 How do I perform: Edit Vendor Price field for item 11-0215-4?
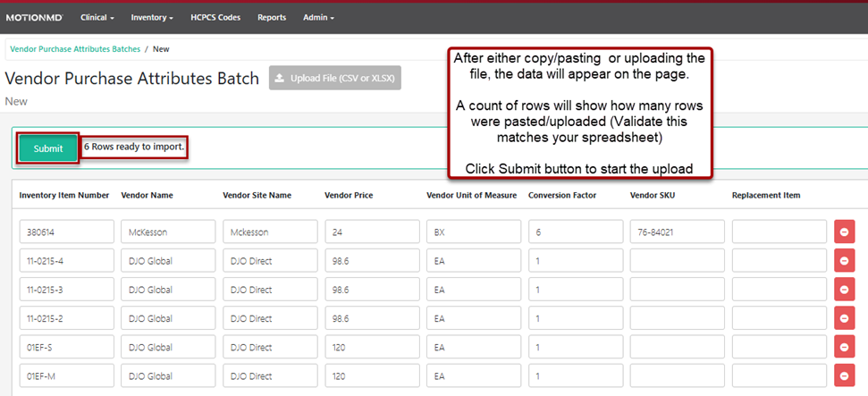[x=372, y=261]
